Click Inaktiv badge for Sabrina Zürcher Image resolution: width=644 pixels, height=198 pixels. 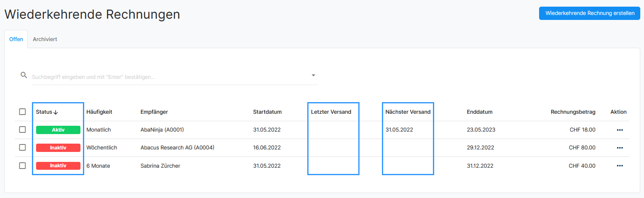click(x=58, y=166)
